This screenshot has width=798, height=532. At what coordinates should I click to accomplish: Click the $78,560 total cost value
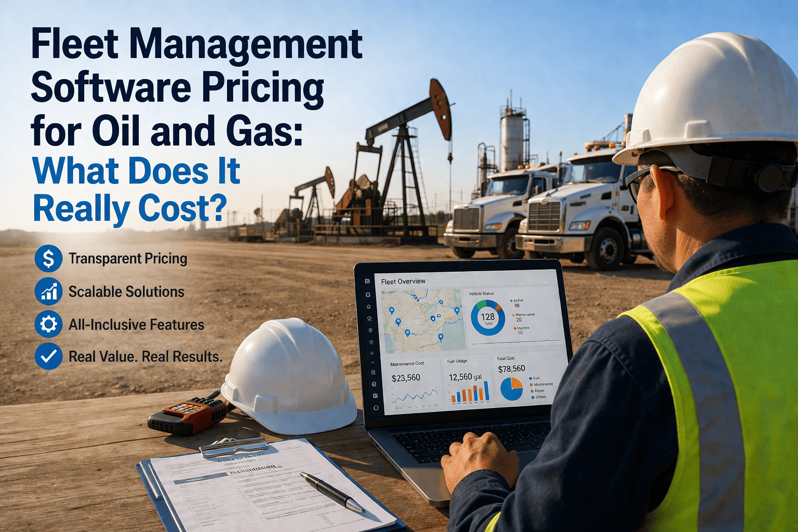[511, 368]
